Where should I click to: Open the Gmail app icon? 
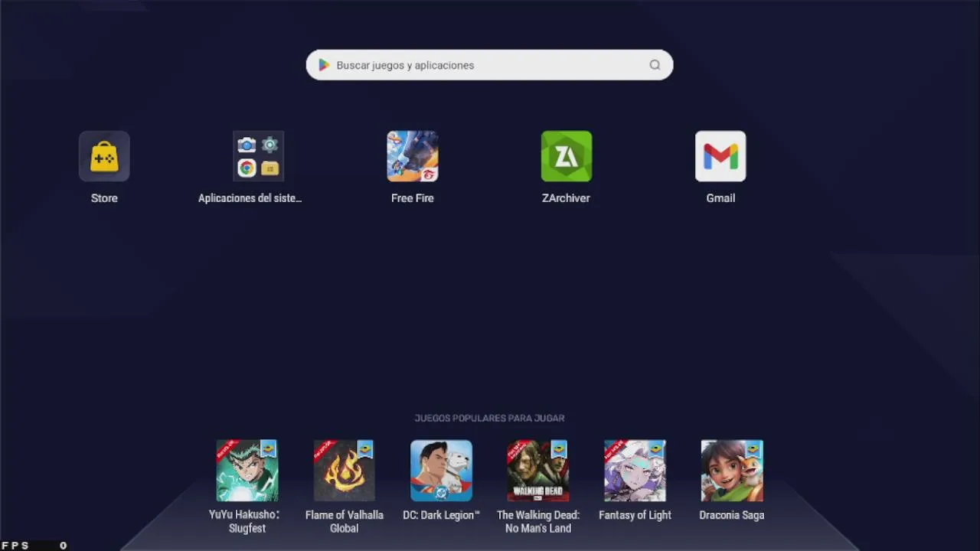coord(720,156)
